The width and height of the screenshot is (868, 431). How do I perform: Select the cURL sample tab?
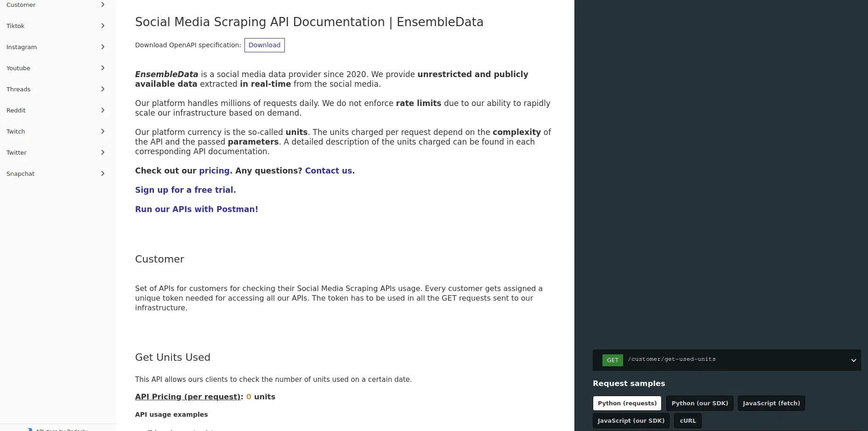(x=687, y=420)
